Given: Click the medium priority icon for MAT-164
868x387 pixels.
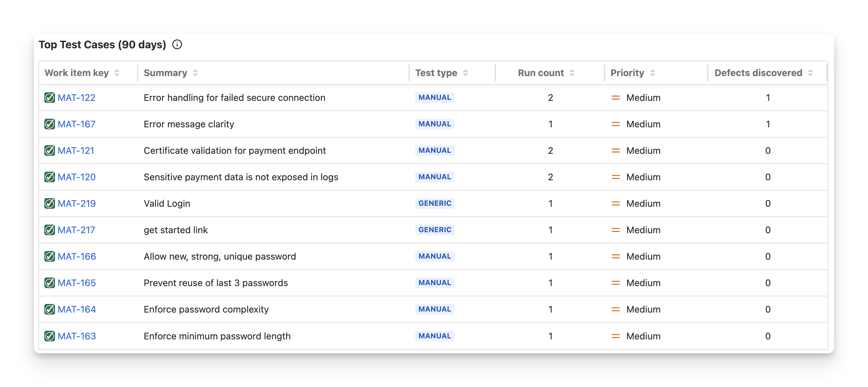Looking at the screenshot, I should click(615, 309).
